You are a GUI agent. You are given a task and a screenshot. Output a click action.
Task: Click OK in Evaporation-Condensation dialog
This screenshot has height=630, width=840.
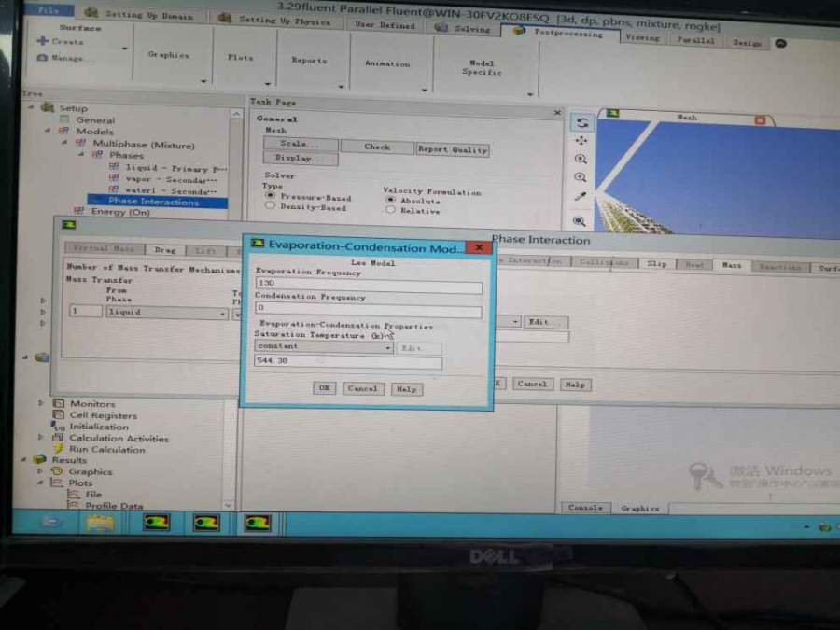[324, 388]
